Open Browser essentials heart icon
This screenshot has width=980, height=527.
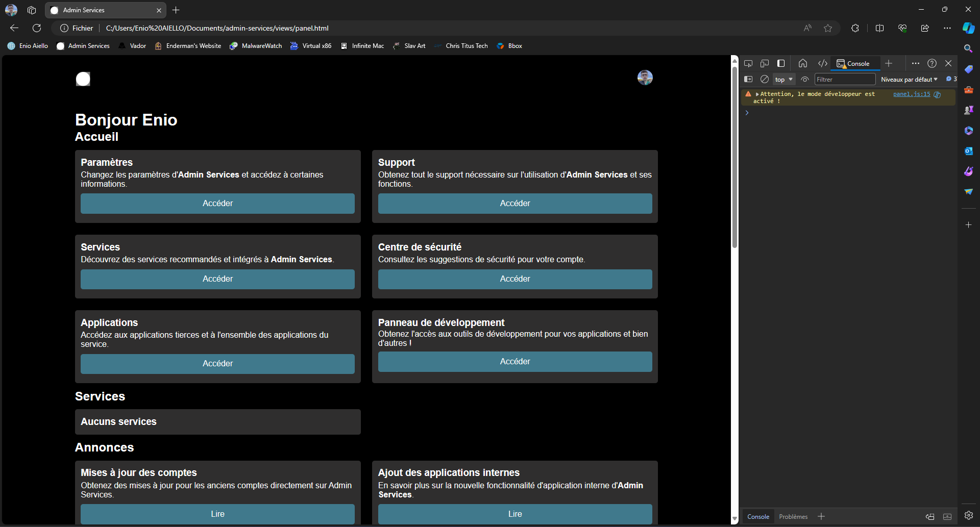point(902,28)
